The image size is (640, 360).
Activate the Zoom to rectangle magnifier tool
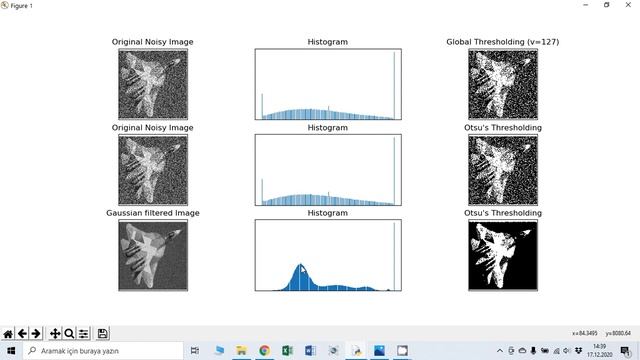point(69,334)
